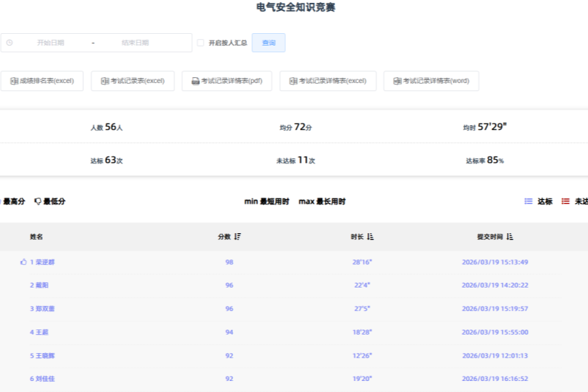Click the Excel icon on 成绩排名表 export

click(x=14, y=81)
